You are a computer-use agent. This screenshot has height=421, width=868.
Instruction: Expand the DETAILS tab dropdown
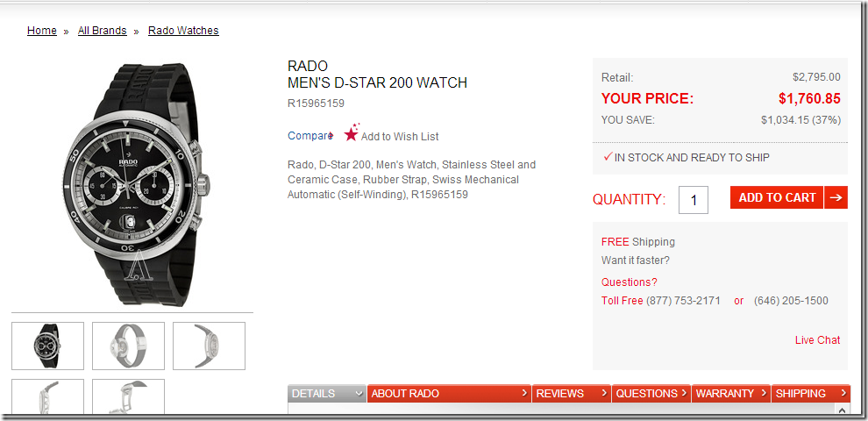click(x=327, y=393)
